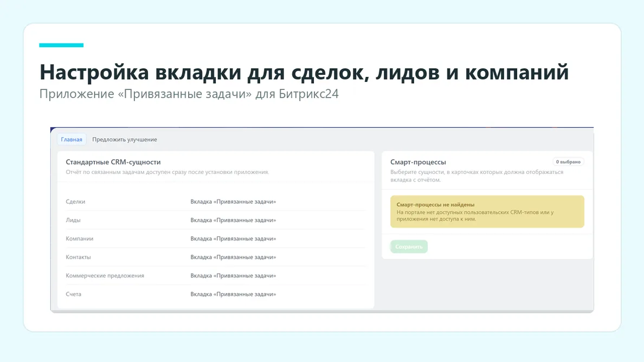Click the Стандартные CRM-сущности heading
The image size is (644, 362).
pos(113,162)
